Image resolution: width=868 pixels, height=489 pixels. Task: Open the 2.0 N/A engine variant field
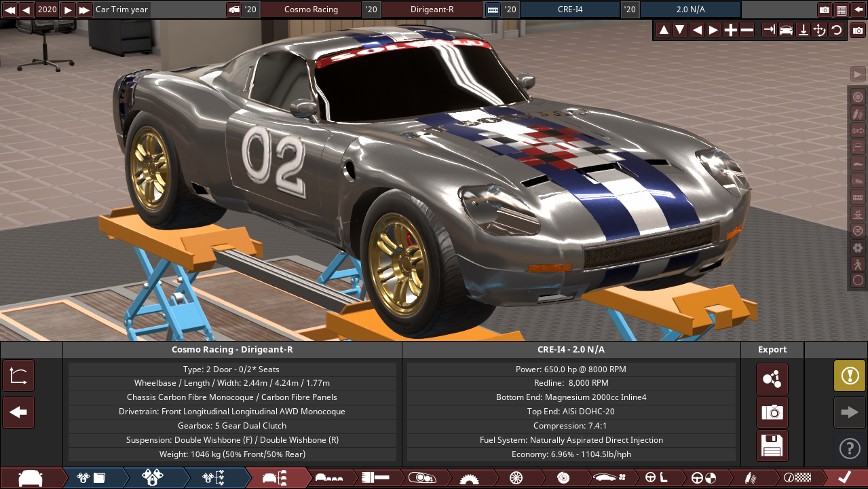coord(691,10)
